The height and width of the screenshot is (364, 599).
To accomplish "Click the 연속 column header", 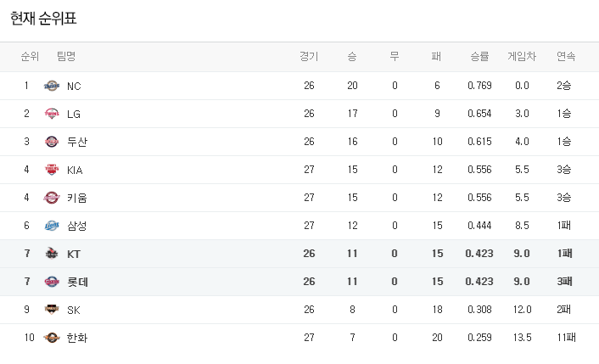I will (x=565, y=57).
